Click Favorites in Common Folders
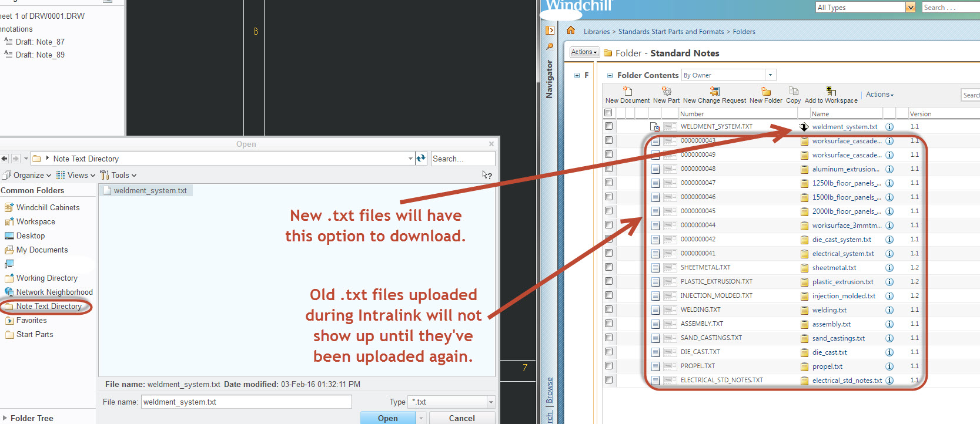Screen dimensions: 980x424 tap(25, 320)
